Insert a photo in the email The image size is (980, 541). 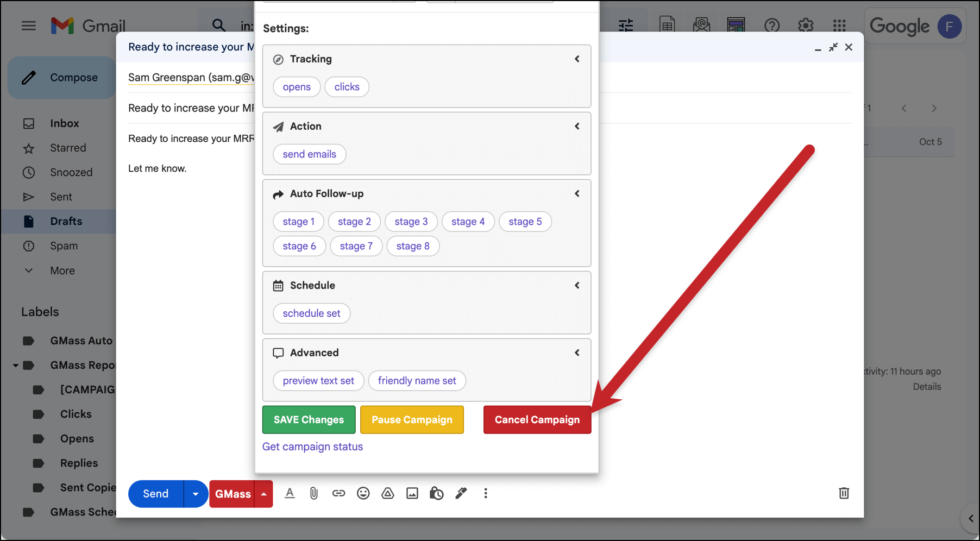412,493
